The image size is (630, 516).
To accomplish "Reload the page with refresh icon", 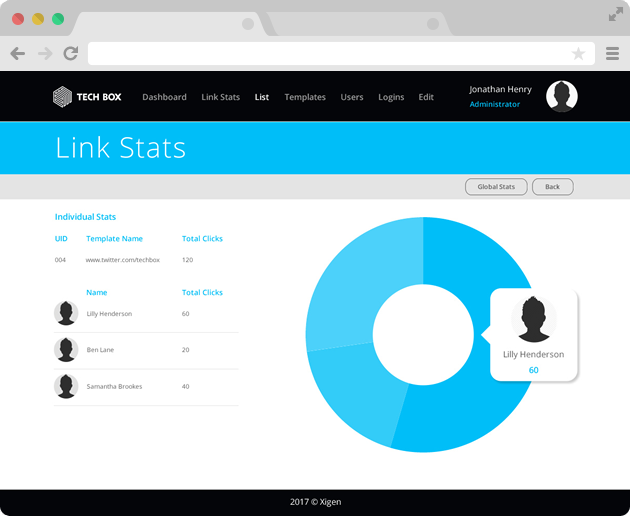I will 70,54.
